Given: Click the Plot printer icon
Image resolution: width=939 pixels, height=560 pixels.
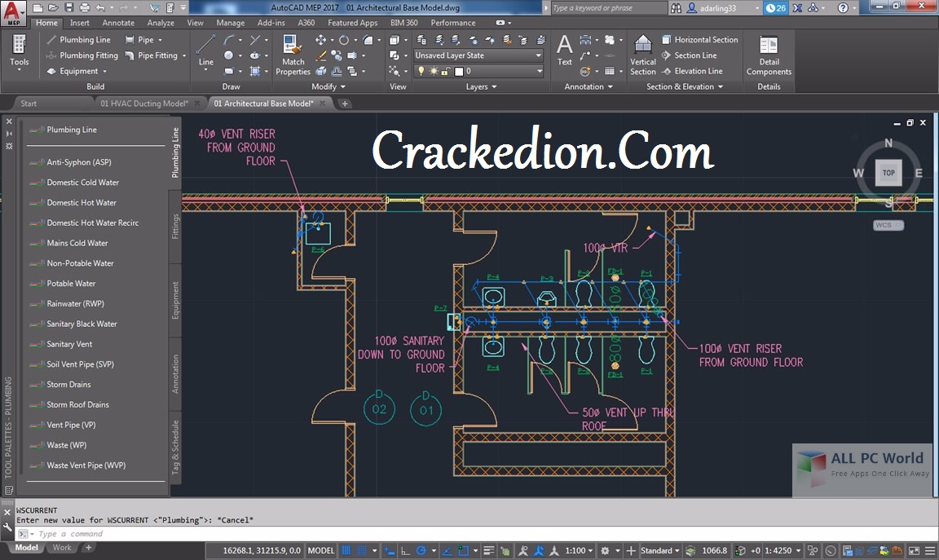Looking at the screenshot, I should [x=85, y=8].
